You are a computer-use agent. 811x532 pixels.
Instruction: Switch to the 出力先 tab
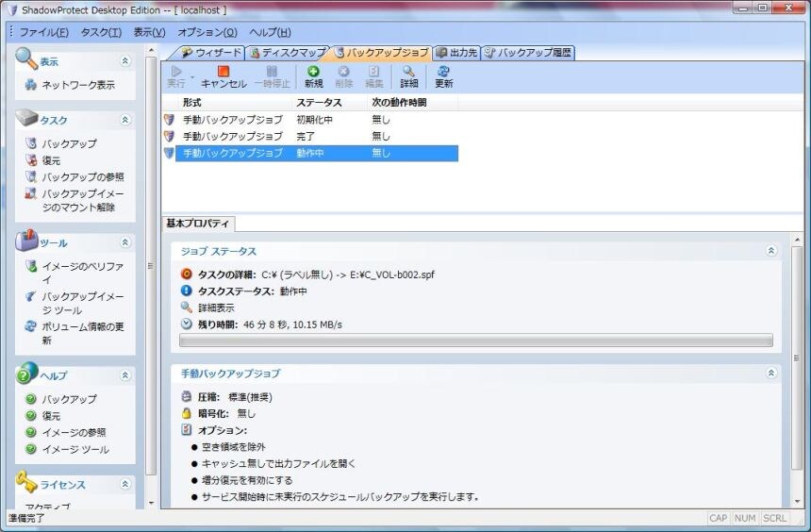click(456, 53)
